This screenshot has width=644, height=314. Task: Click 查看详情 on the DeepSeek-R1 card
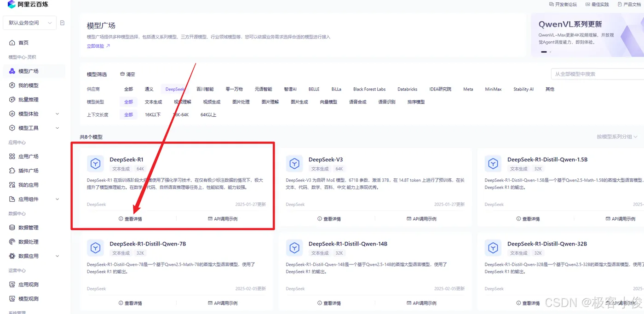pyautogui.click(x=130, y=219)
